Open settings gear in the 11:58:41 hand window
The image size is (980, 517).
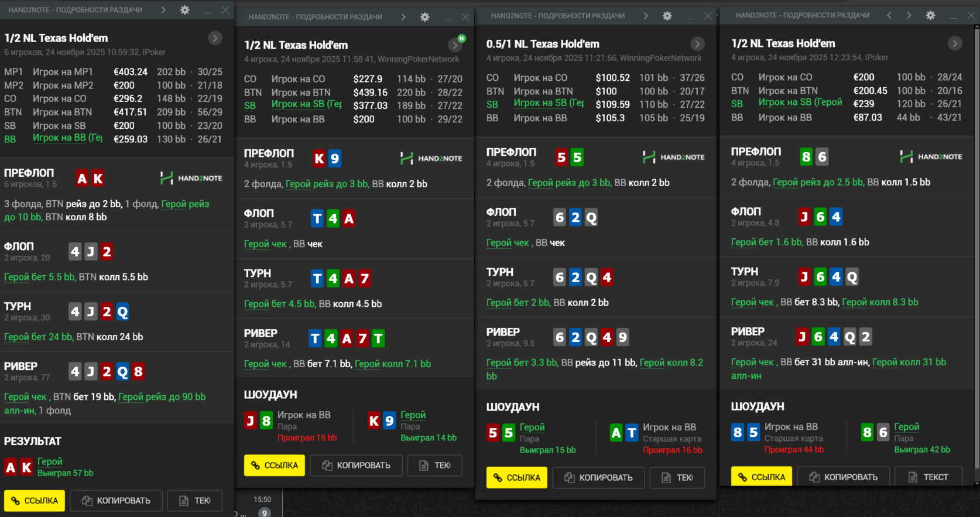[x=425, y=17]
